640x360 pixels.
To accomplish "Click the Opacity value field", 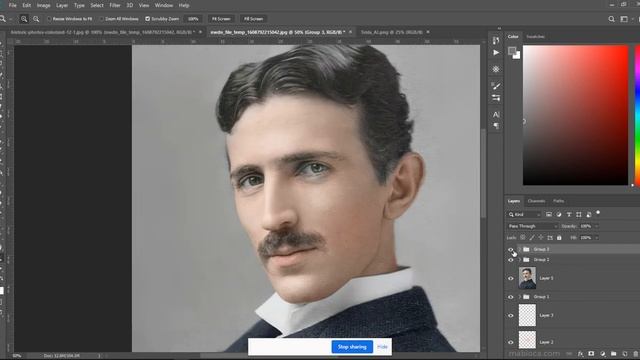I will (x=586, y=226).
